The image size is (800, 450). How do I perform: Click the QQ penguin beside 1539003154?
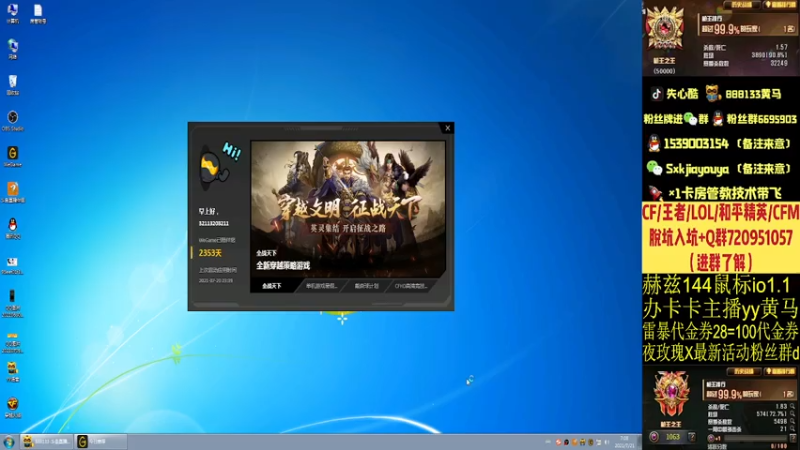(654, 143)
